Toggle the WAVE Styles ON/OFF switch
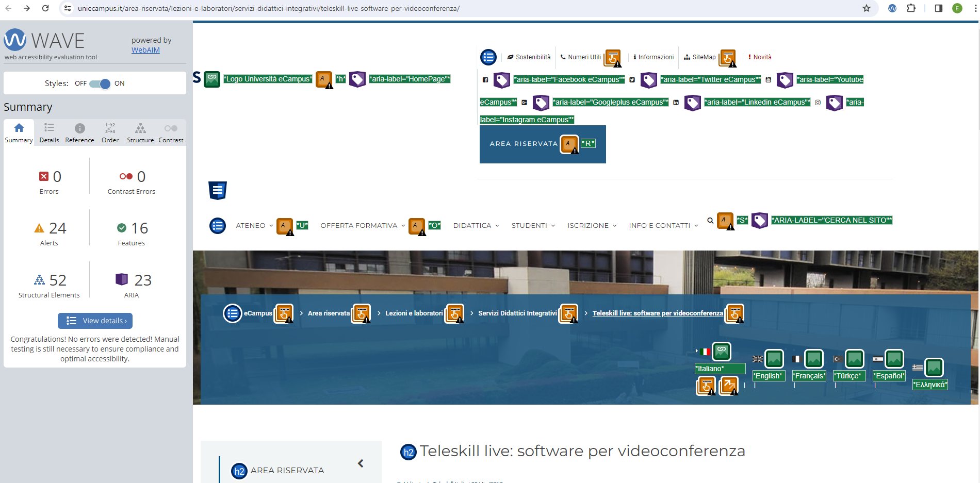The height and width of the screenshot is (483, 980). pyautogui.click(x=100, y=84)
